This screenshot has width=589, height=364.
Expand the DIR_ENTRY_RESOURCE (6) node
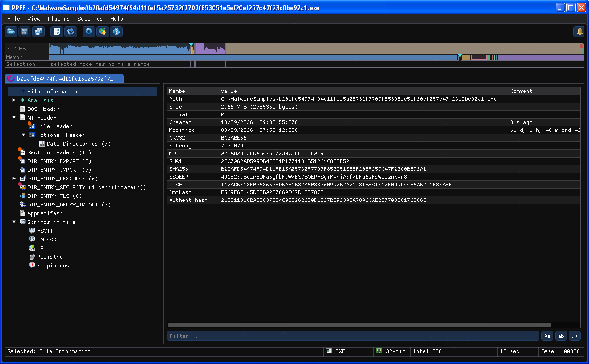pos(14,179)
